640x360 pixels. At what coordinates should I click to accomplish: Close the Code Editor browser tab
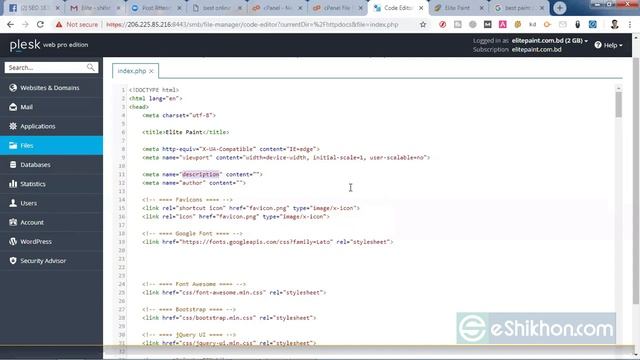point(421,8)
